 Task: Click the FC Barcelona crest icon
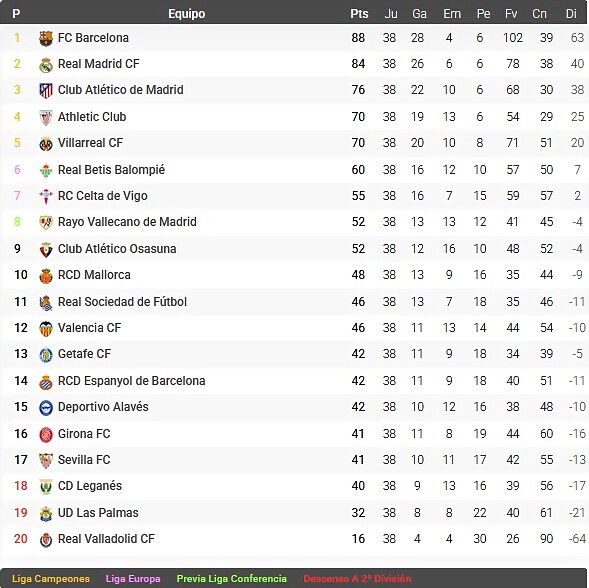point(46,38)
